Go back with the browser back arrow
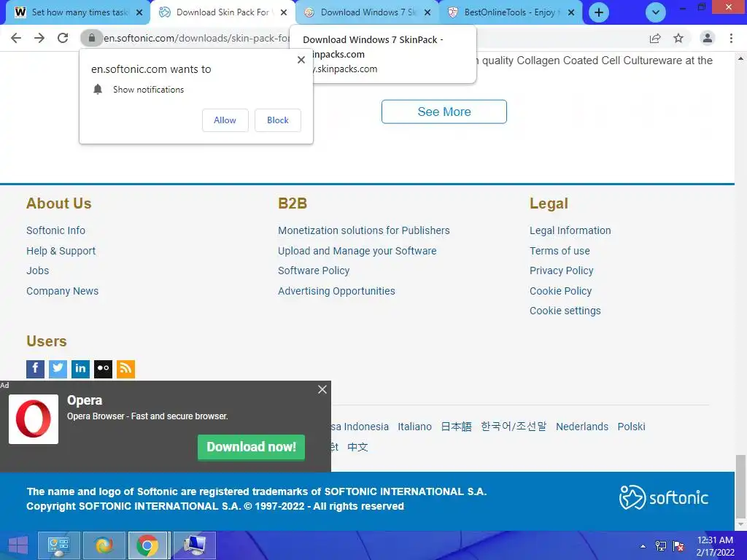747x560 pixels. point(16,38)
